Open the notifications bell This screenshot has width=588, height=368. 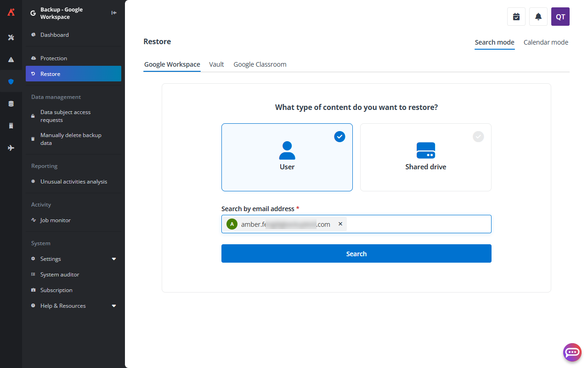click(538, 17)
